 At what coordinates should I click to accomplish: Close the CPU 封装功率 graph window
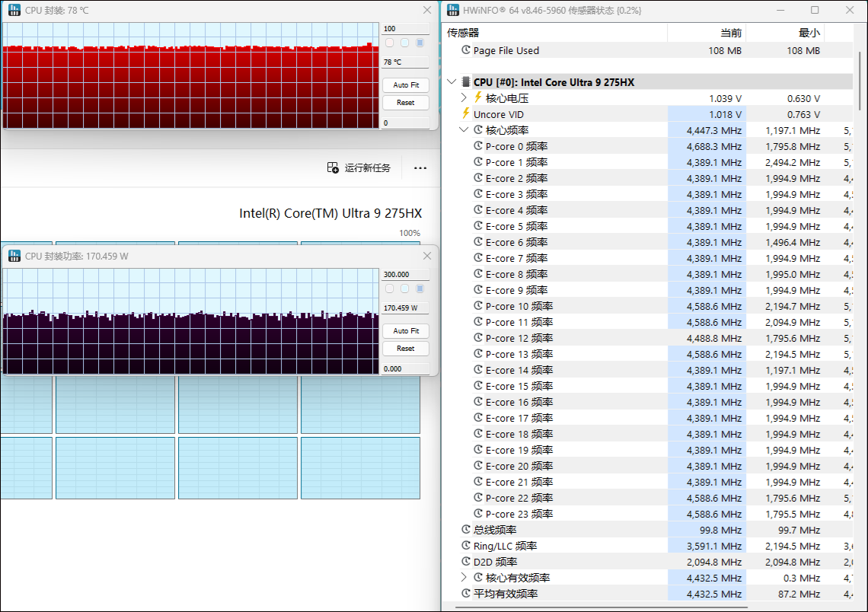pos(427,256)
